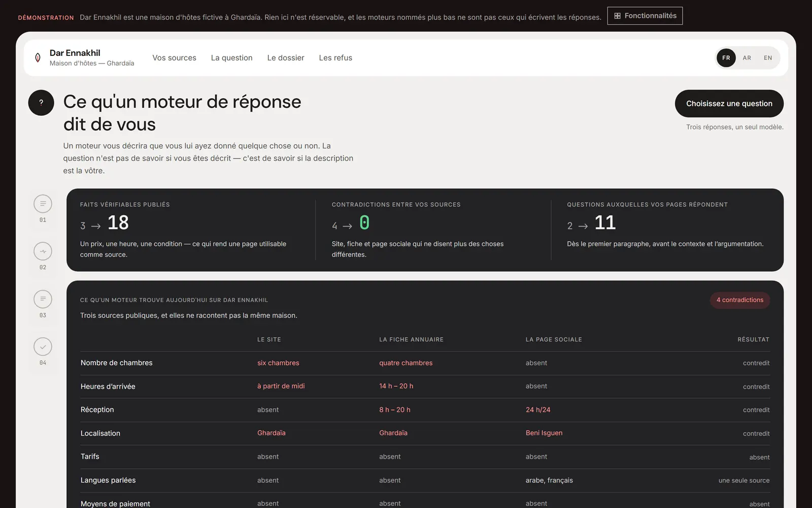
Task: Jump to step 02 sidebar icon
Action: pos(43,251)
